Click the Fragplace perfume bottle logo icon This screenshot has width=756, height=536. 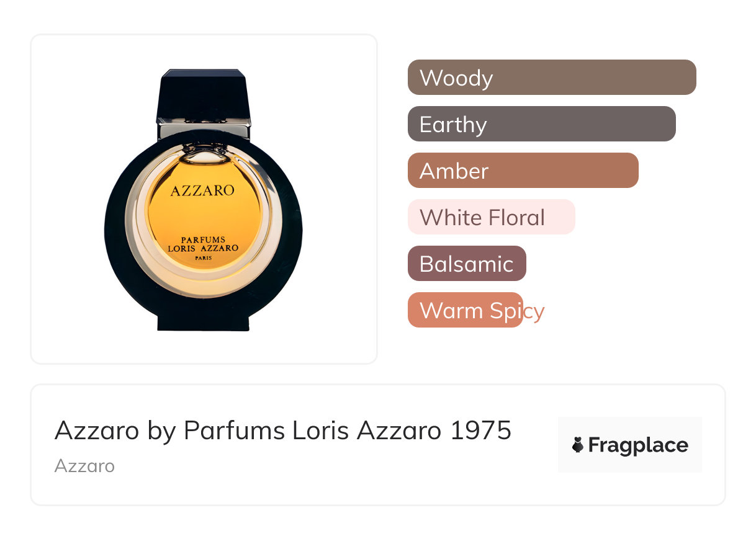(578, 445)
